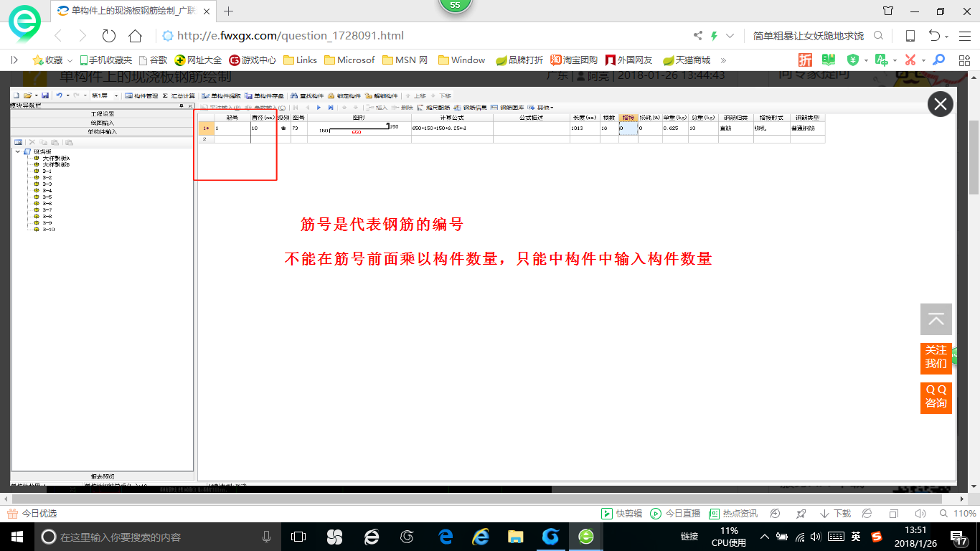Image resolution: width=980 pixels, height=551 pixels.
Task: Click the red scissors screenshot icon
Action: [x=910, y=60]
